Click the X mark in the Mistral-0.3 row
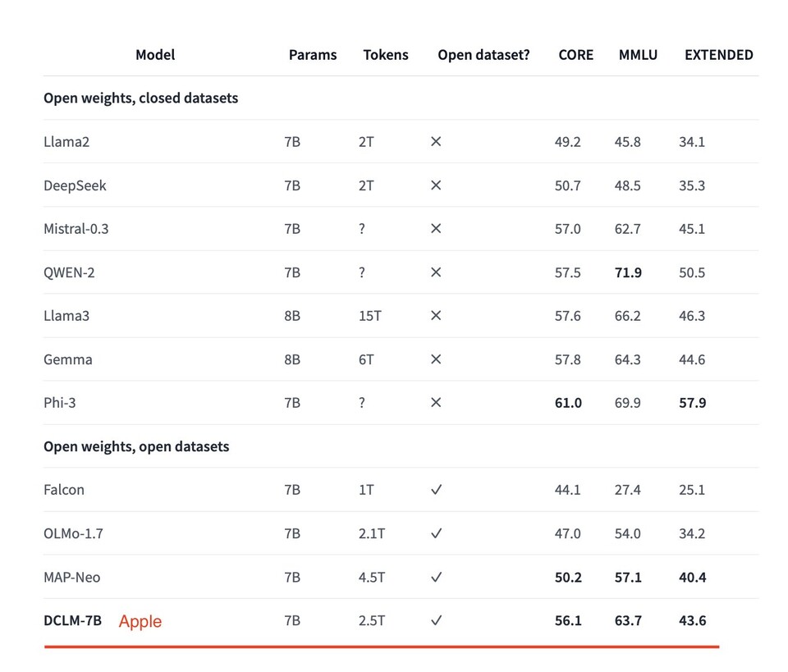The height and width of the screenshot is (672, 788). [436, 229]
